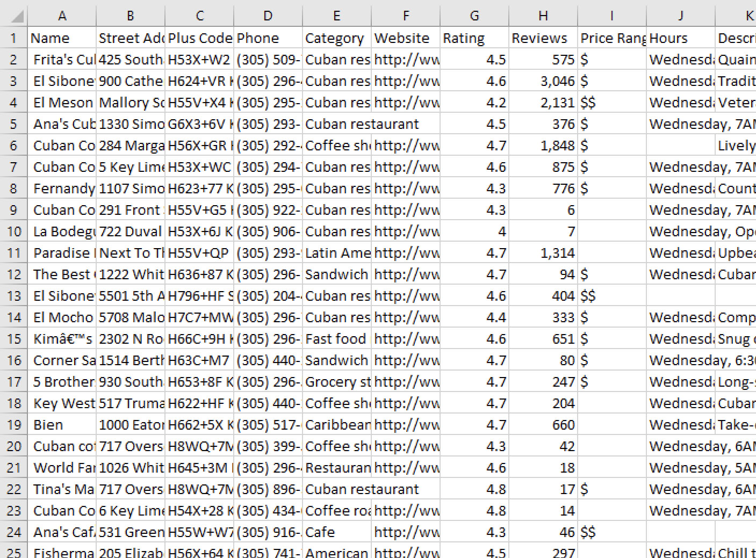756x558 pixels.
Task: Select the cell 'Key West' in row 18
Action: point(62,403)
